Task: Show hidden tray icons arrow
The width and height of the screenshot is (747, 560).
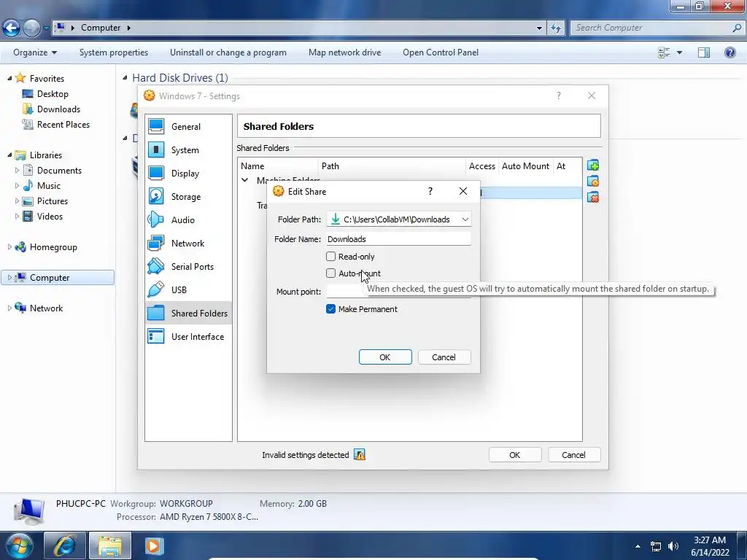Action: (638, 546)
